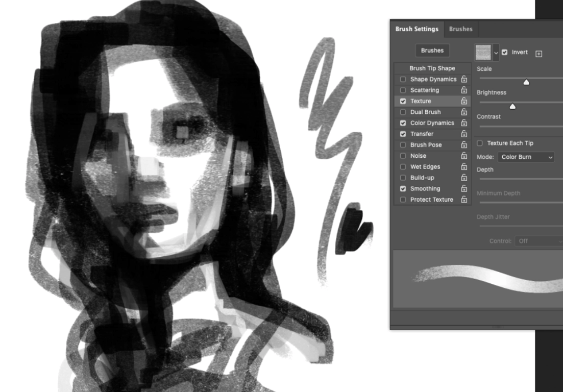Toggle lock icon for Brush Pose
The height and width of the screenshot is (392, 563).
pos(464,144)
